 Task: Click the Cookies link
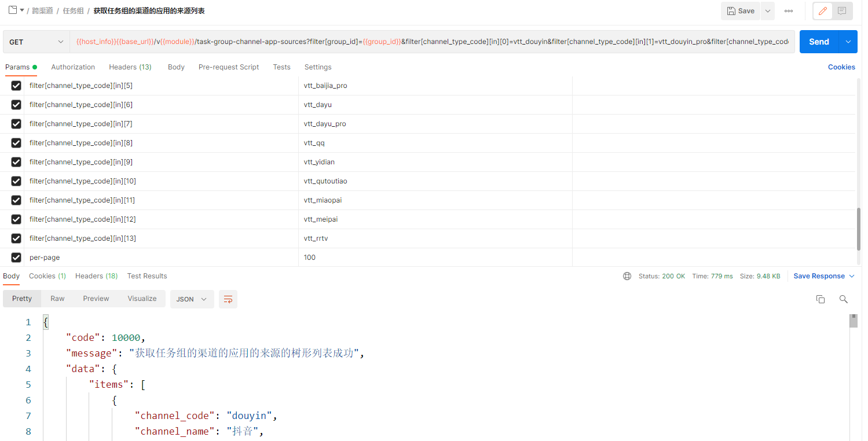point(841,67)
